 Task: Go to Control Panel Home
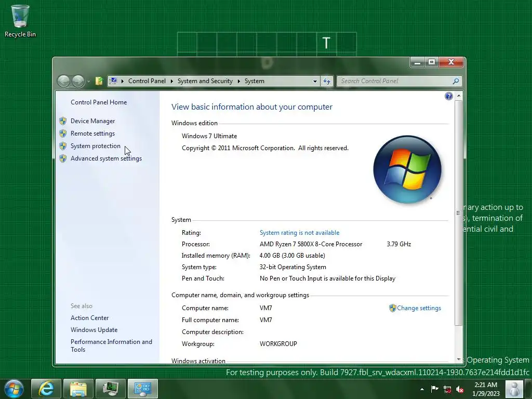coord(99,102)
